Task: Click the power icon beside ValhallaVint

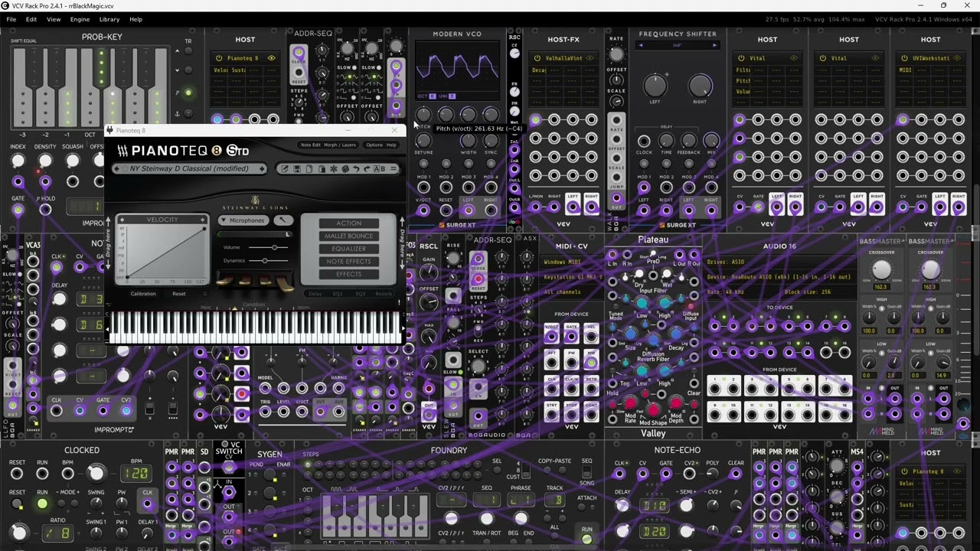Action: 536,58
